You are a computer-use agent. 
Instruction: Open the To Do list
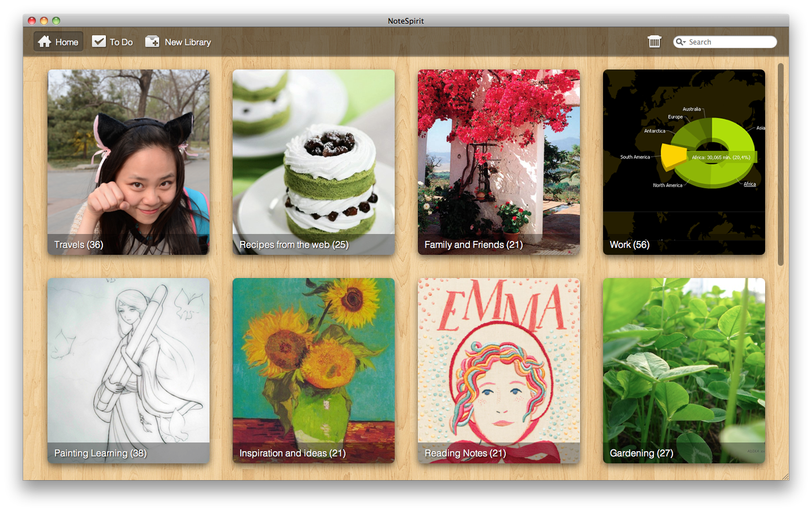tap(113, 42)
